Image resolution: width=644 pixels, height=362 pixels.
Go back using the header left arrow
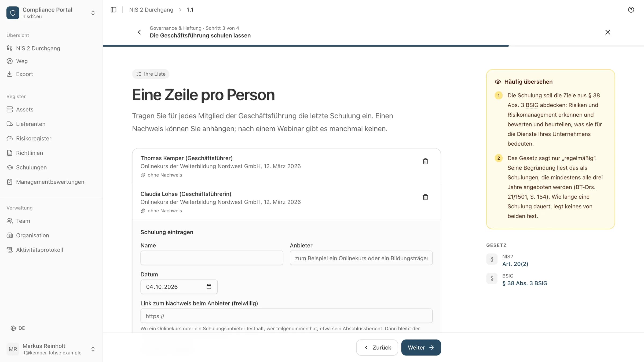[139, 32]
